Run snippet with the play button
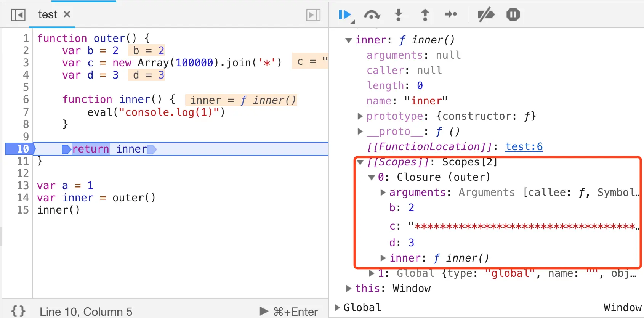The width and height of the screenshot is (644, 318). pyautogui.click(x=264, y=311)
